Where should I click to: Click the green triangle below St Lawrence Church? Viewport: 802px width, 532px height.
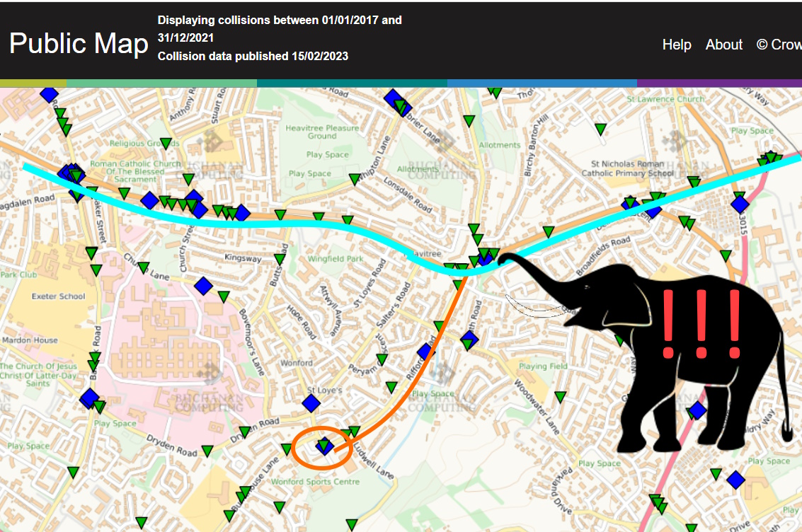[600, 129]
